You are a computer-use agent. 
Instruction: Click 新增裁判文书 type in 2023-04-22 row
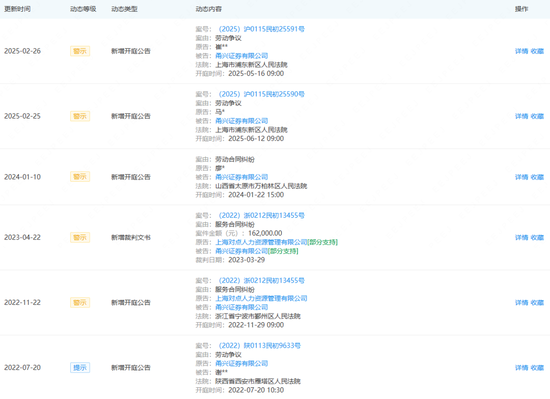click(131, 238)
